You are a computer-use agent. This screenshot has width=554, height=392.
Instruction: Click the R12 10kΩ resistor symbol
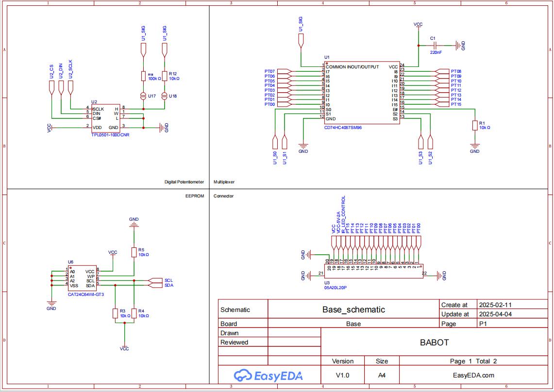164,76
